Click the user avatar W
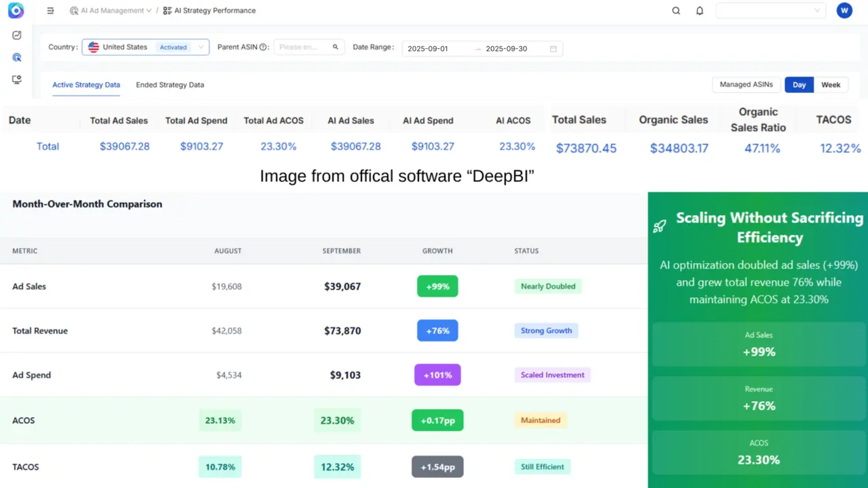Image resolution: width=868 pixels, height=488 pixels. 844,11
